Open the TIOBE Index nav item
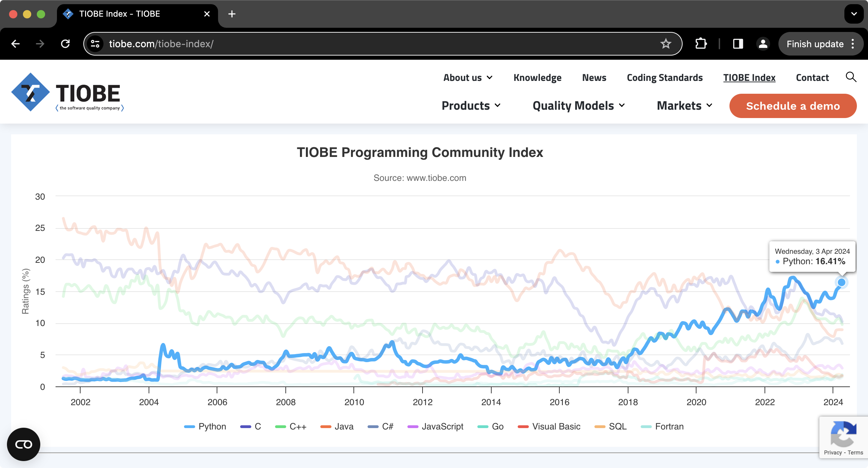 (x=749, y=77)
